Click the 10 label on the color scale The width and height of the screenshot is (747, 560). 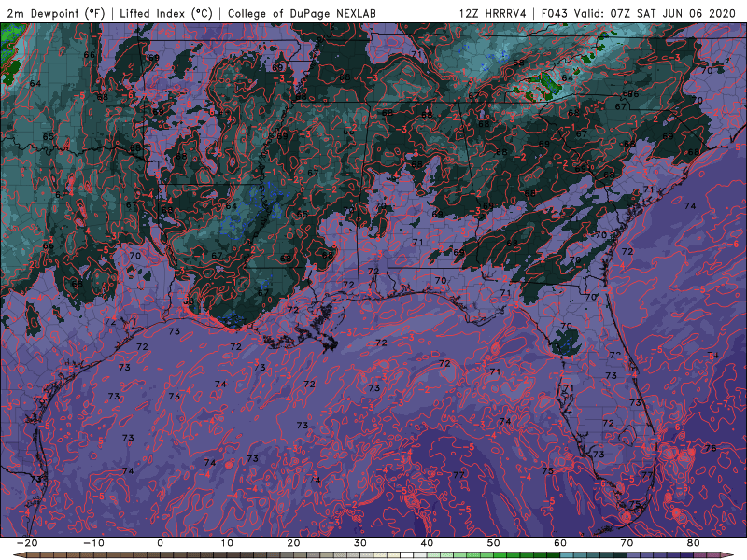pos(227,543)
